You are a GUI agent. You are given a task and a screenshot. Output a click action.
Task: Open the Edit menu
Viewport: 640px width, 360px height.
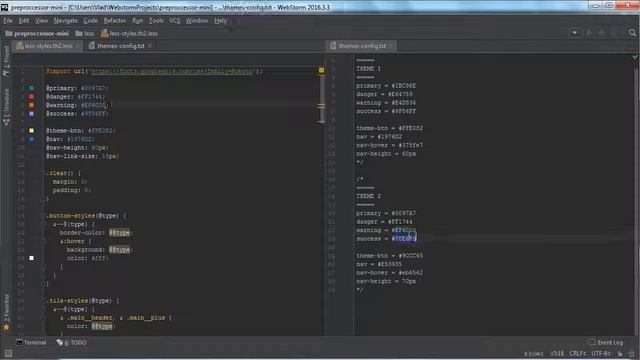tap(24, 20)
